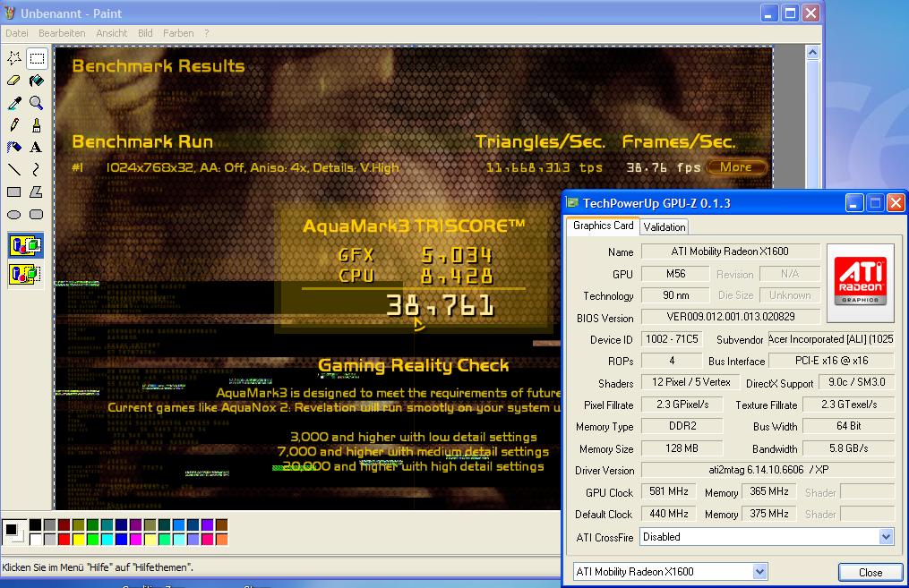909x588 pixels.
Task: Pick the bright green palette swatch
Action: click(93, 540)
